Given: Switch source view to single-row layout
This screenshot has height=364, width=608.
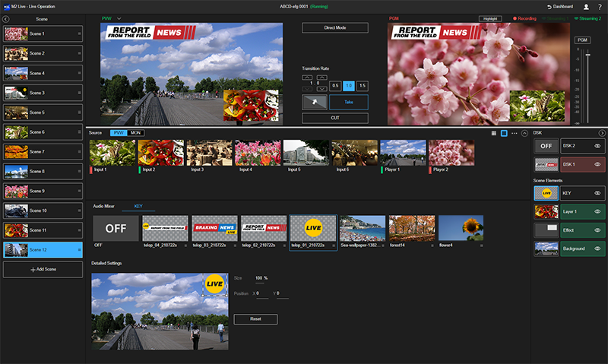Looking at the screenshot, I should (x=504, y=133).
